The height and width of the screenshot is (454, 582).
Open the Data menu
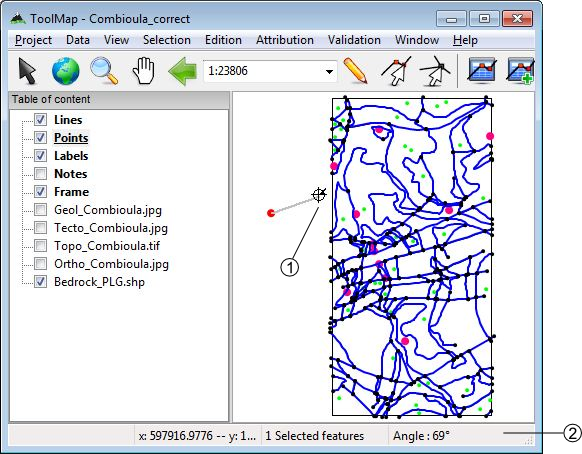tap(78, 40)
